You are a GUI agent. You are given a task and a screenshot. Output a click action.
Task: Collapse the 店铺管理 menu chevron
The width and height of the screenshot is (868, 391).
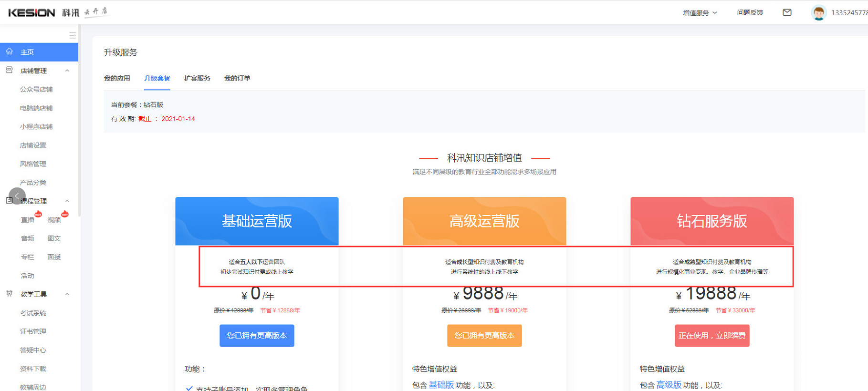(67, 71)
